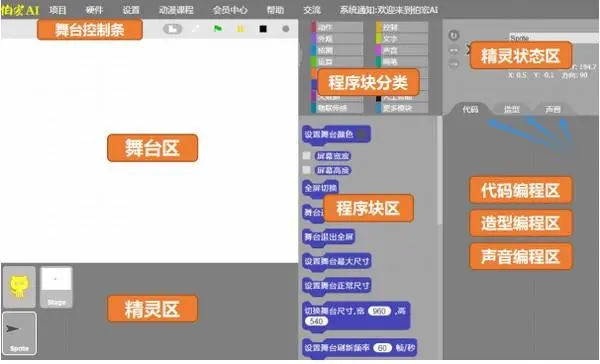Open the 硬件 menu
Image resolution: width=600 pixels, height=364 pixels.
[x=94, y=10]
